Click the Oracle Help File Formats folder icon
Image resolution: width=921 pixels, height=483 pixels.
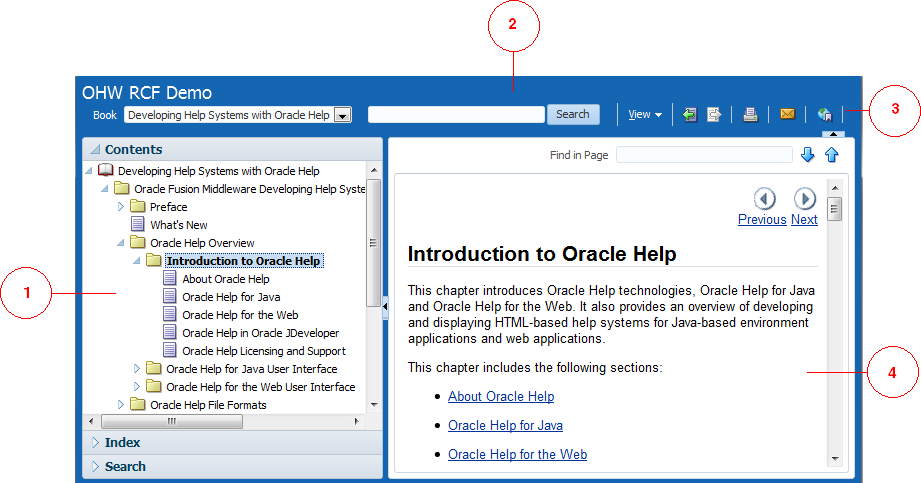137,404
